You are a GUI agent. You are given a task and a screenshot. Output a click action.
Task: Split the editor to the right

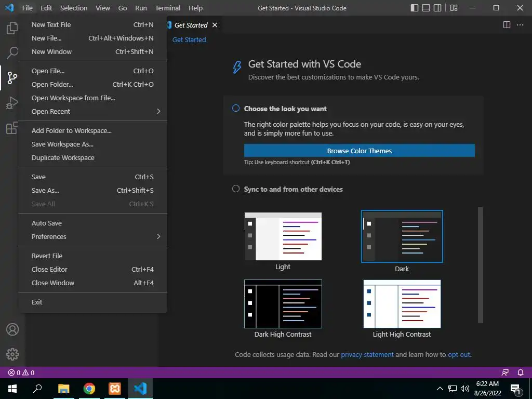point(507,25)
